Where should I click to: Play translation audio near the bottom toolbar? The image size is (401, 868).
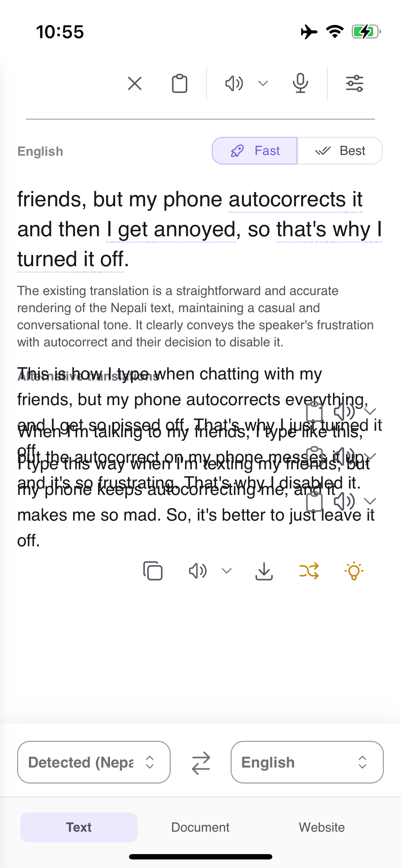point(198,571)
